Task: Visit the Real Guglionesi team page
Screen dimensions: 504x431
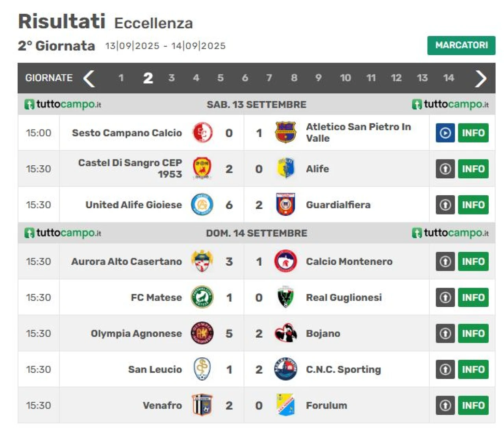Action: pos(344,298)
